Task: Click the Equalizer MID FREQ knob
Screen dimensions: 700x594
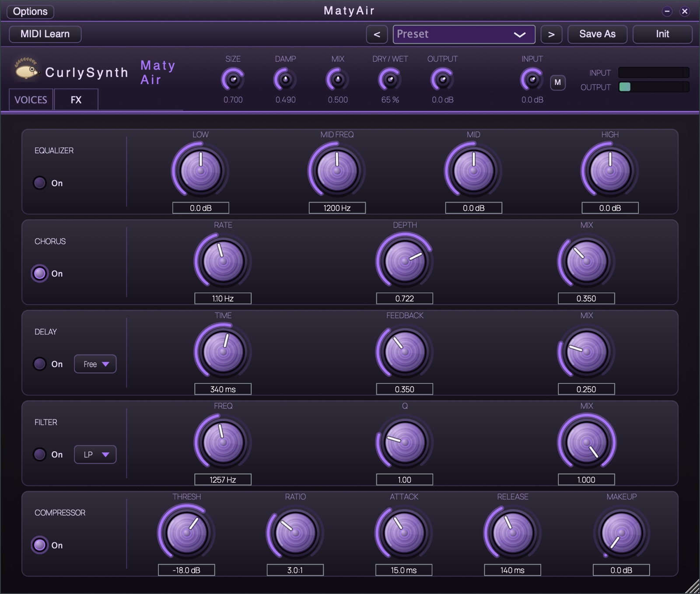Action: (x=337, y=171)
